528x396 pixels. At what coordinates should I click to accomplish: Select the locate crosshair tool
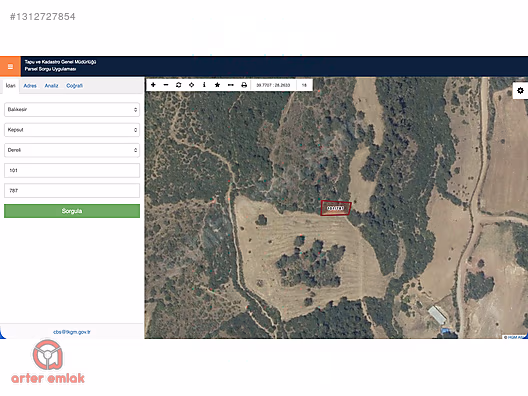pos(191,85)
